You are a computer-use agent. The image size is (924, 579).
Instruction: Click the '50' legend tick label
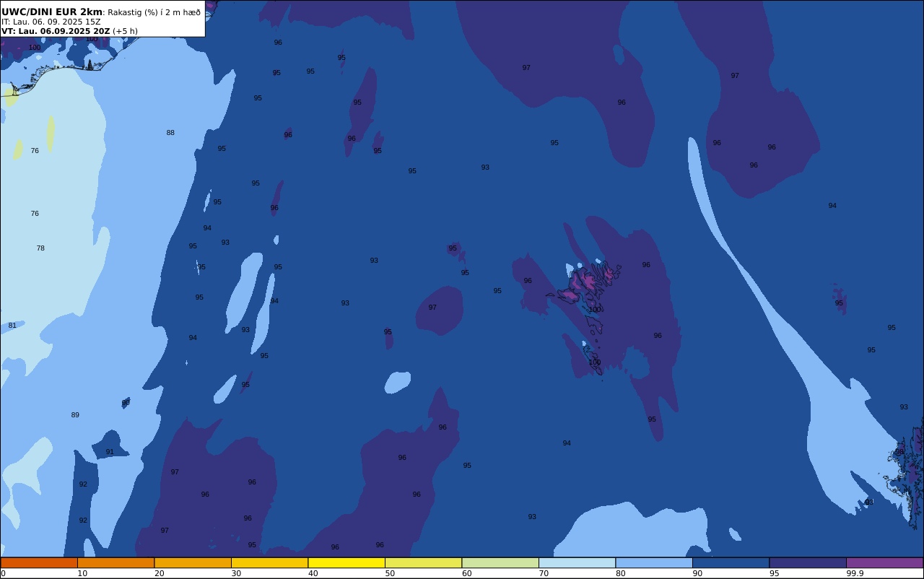[390, 573]
